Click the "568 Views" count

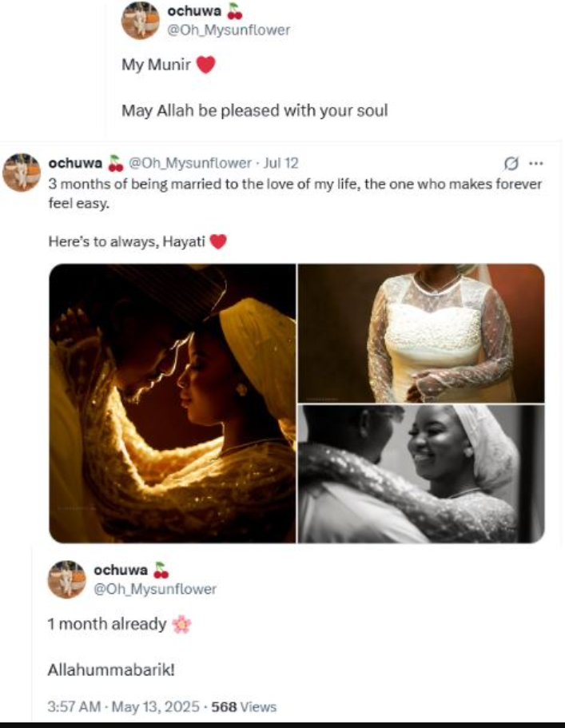tap(244, 706)
